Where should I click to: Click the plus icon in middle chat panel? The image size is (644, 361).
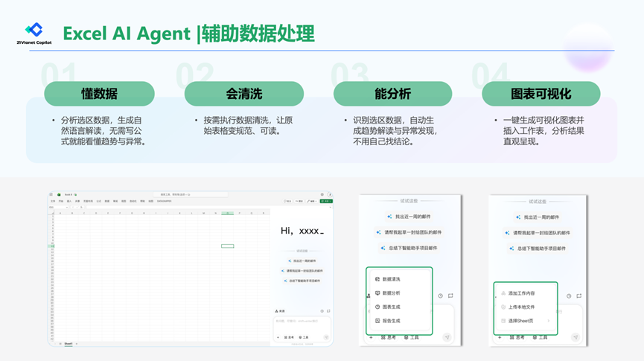371,337
